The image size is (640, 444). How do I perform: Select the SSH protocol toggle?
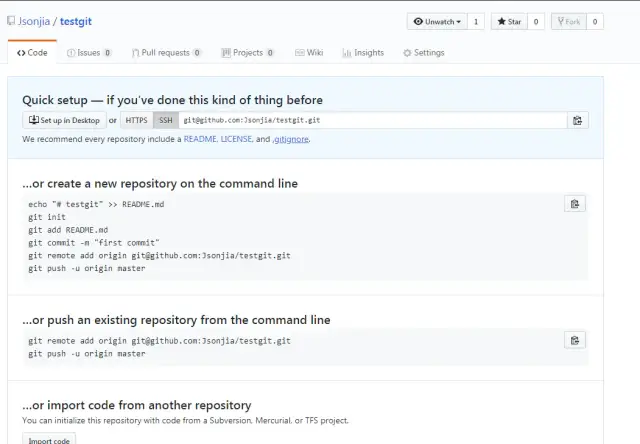click(x=165, y=121)
